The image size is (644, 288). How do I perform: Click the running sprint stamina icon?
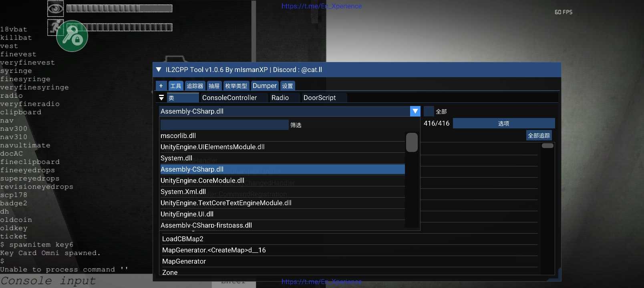tap(55, 27)
